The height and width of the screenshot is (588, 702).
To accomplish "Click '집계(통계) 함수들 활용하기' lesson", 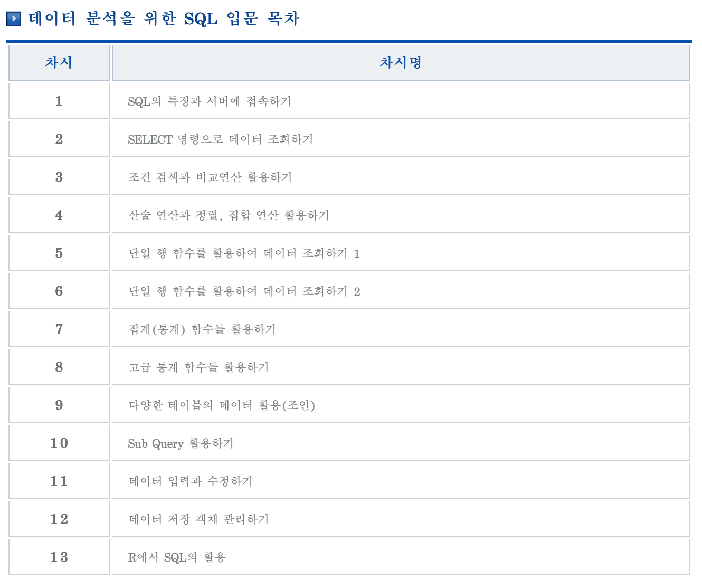I will (202, 329).
